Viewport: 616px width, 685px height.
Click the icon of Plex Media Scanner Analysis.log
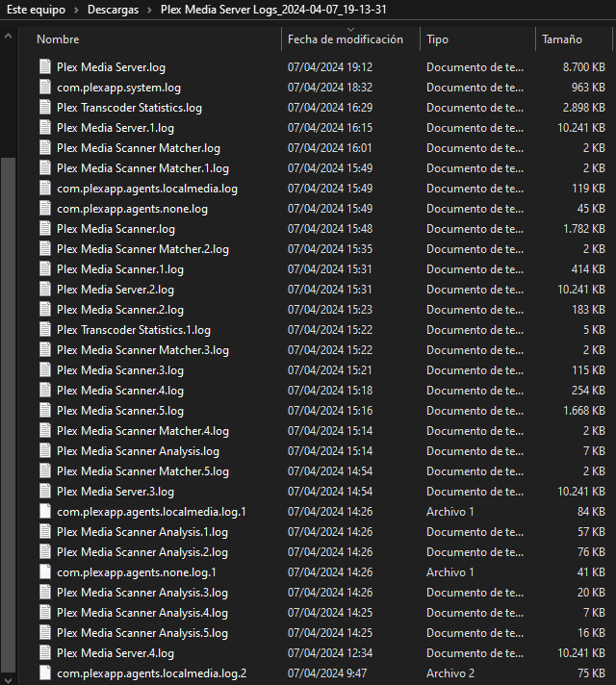point(45,451)
